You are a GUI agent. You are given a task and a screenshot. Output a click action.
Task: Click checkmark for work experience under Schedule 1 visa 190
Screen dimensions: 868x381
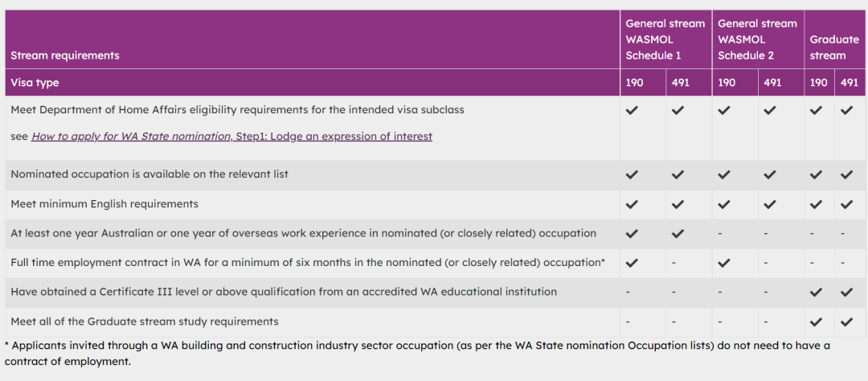pos(632,234)
